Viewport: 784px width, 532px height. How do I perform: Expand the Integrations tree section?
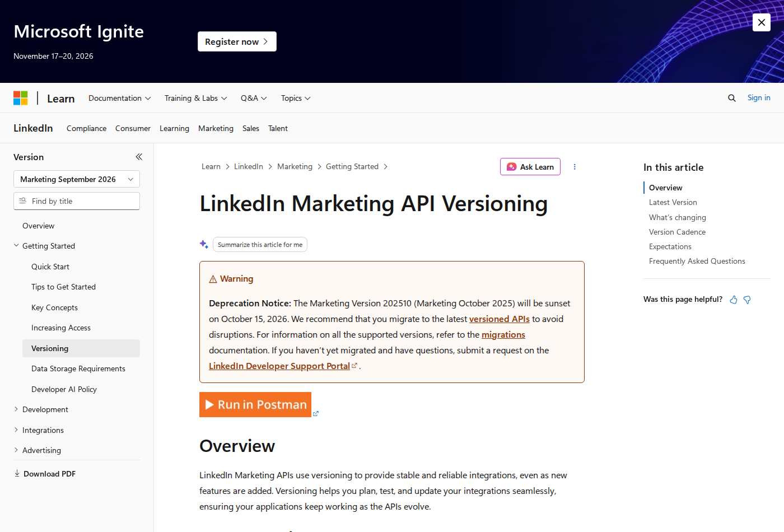click(16, 430)
